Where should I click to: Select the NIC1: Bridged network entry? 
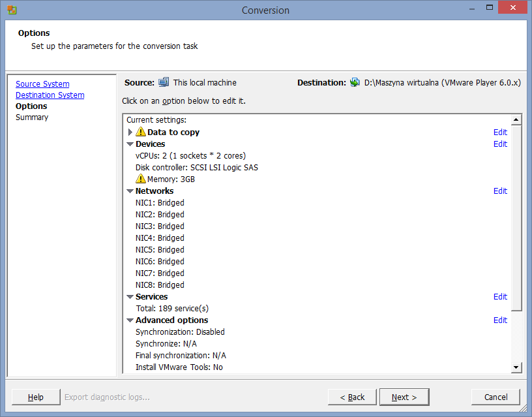160,203
